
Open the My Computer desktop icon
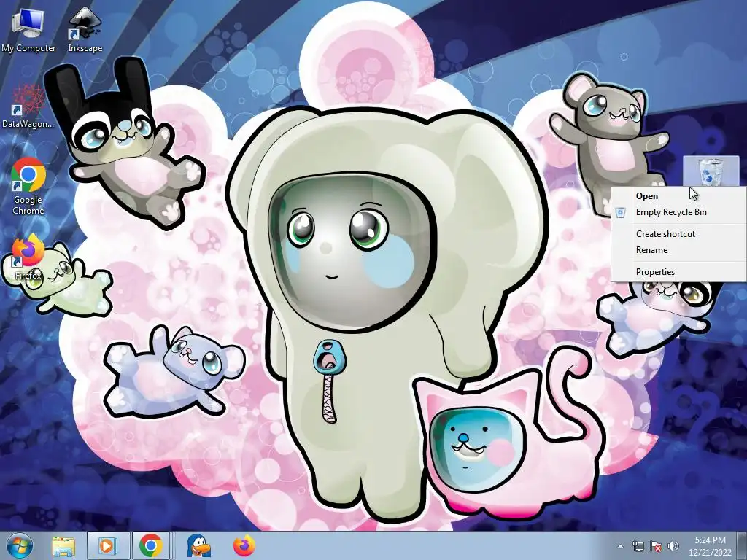pyautogui.click(x=28, y=30)
